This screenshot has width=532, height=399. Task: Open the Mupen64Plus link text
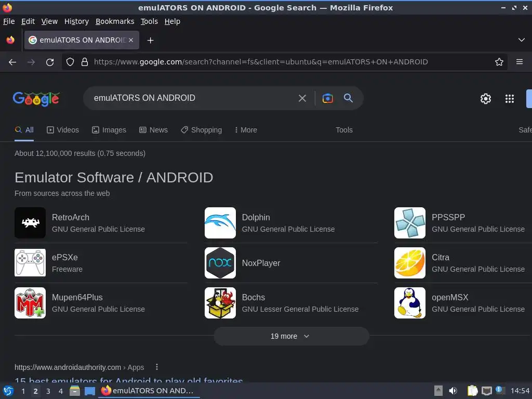point(77,298)
